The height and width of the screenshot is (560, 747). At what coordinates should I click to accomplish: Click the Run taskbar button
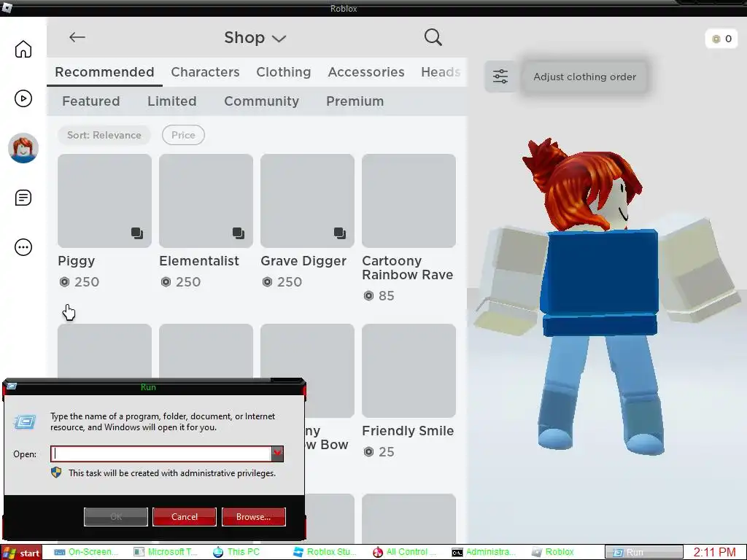point(643,553)
